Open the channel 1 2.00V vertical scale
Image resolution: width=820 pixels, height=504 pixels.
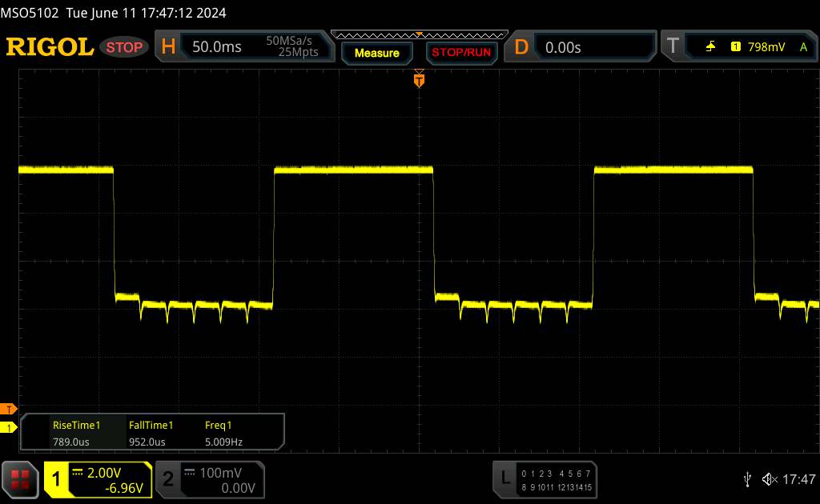[107, 472]
